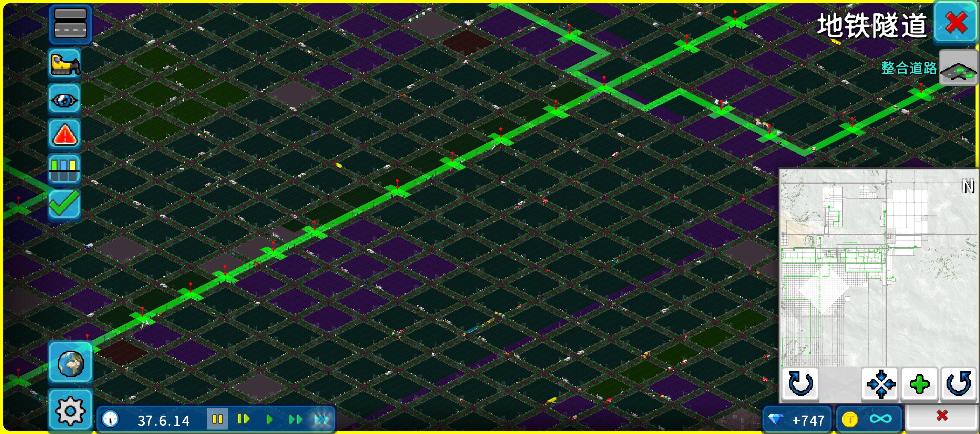Pause the game with yellow pause button
The image size is (980, 434).
click(217, 419)
